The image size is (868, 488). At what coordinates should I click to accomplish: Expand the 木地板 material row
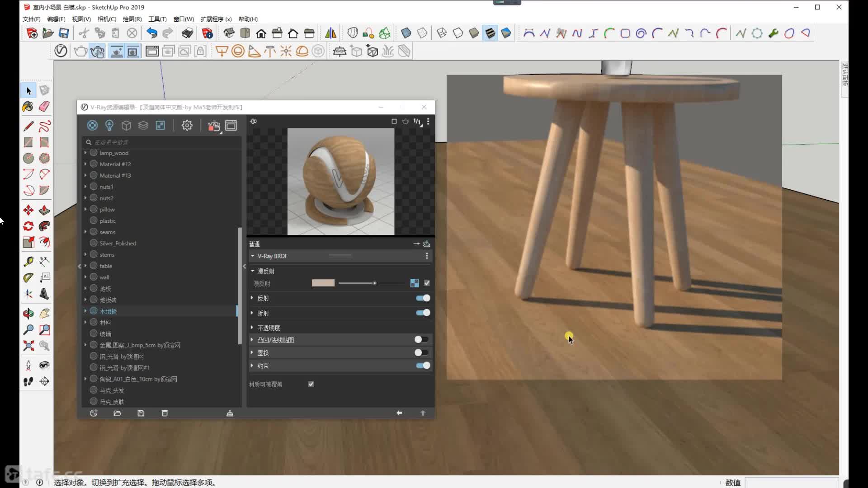click(85, 311)
